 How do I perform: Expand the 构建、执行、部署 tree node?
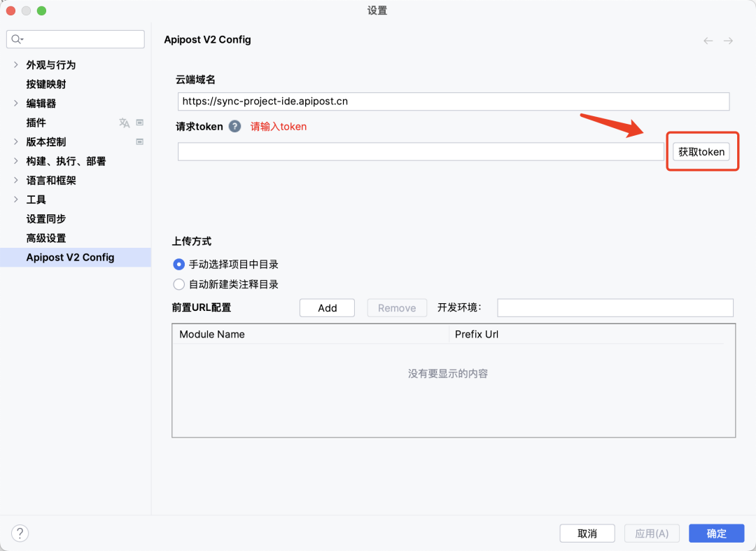tap(16, 161)
